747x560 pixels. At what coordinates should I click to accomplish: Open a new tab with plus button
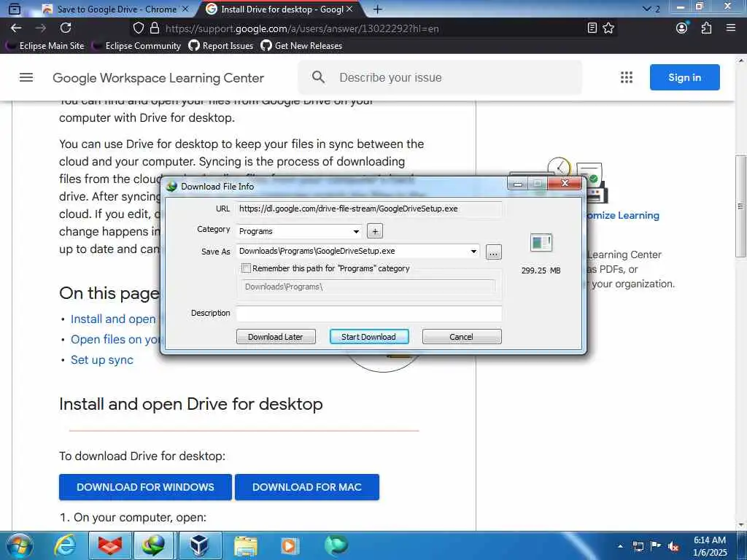[x=377, y=9]
